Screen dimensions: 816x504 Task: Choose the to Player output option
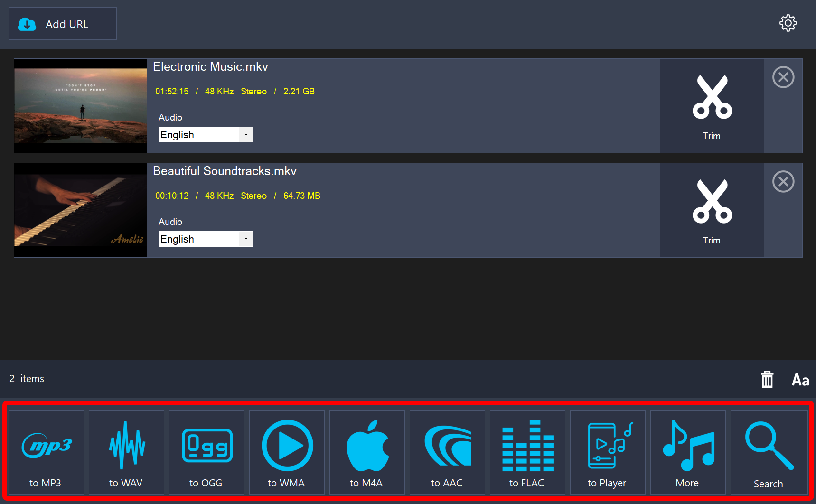[x=608, y=452]
